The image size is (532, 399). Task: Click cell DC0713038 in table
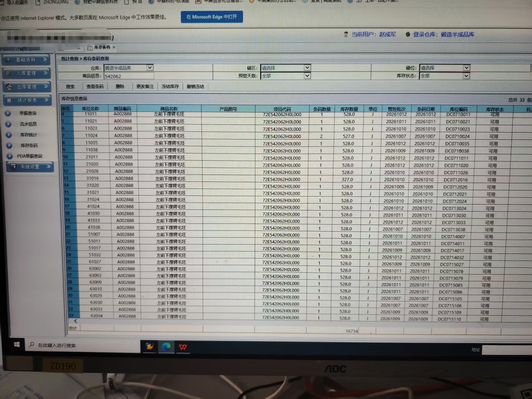453,229
